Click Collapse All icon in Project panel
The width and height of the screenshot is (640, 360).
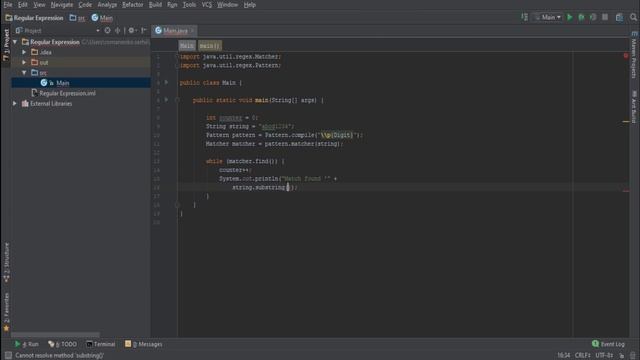tap(118, 30)
